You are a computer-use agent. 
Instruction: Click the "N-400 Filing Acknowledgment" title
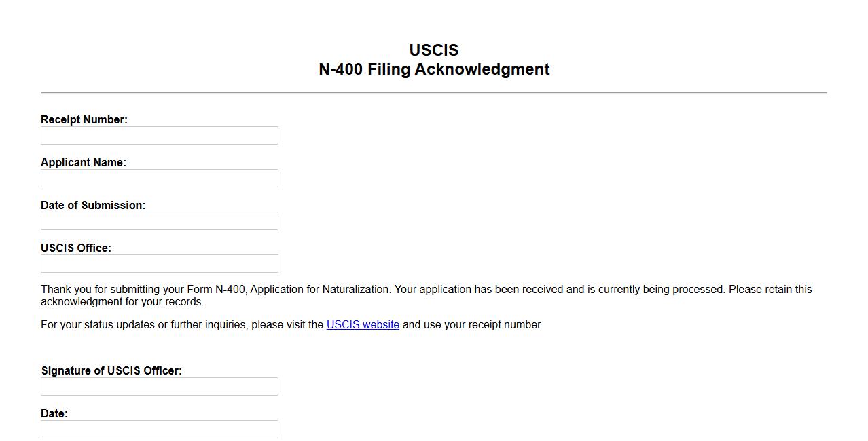pyautogui.click(x=434, y=69)
